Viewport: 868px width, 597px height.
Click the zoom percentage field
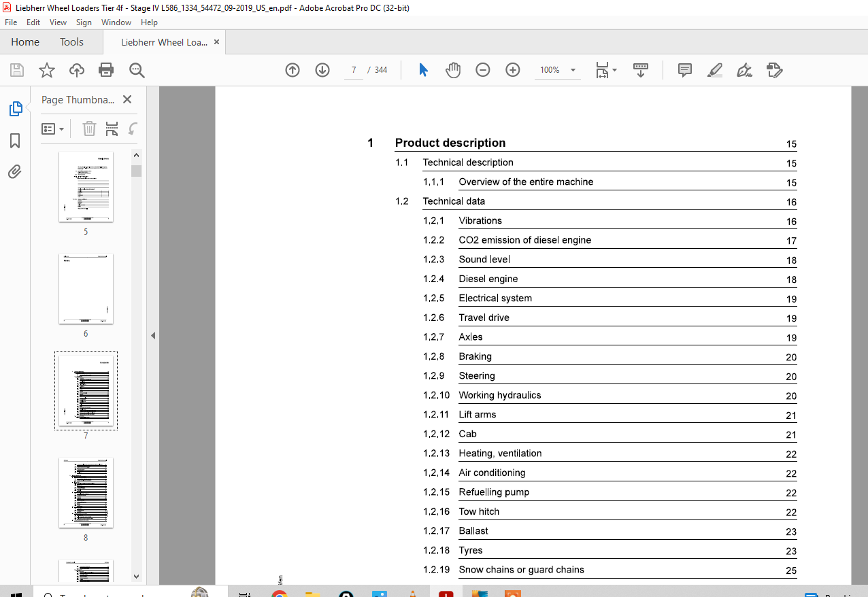tap(550, 70)
